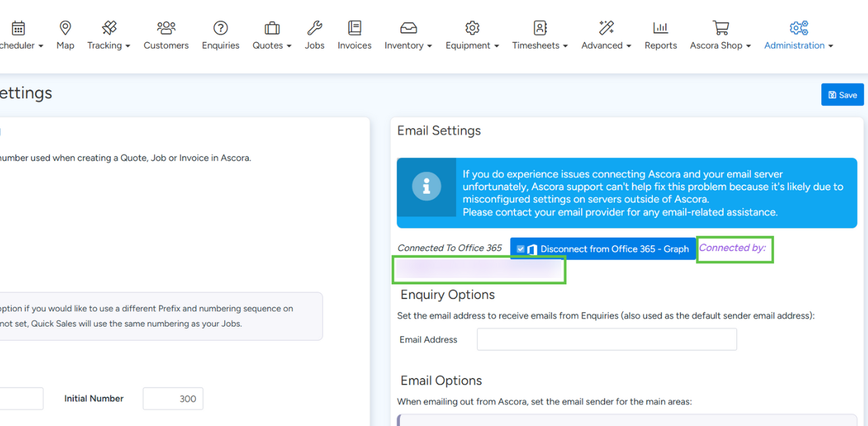Open Enquiries question mark icon
Screen dimensions: 868x426
pos(220,28)
